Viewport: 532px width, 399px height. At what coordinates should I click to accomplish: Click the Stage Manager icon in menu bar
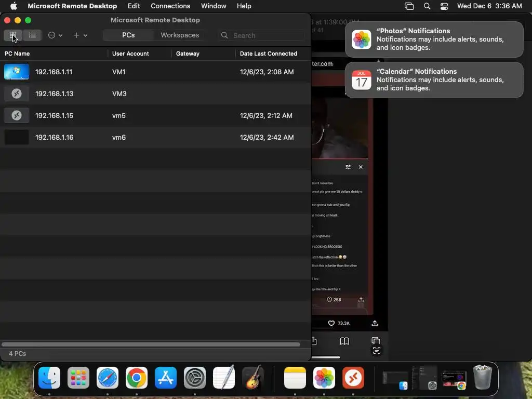tap(409, 6)
